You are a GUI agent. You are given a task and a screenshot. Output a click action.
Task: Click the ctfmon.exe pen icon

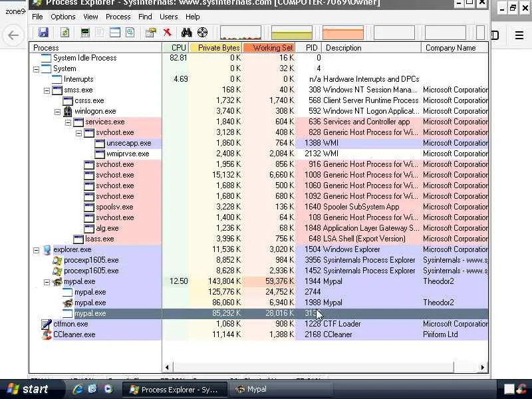tap(47, 324)
